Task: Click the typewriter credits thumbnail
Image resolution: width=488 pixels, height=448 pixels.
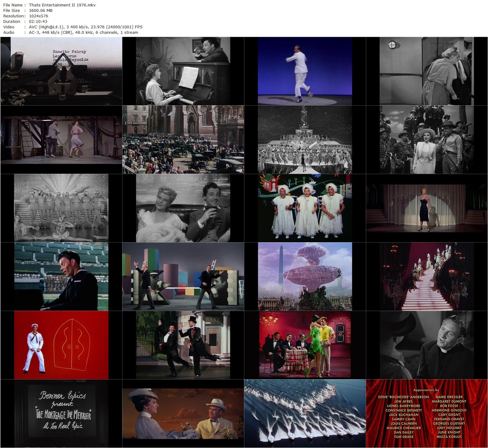Action: 61,71
